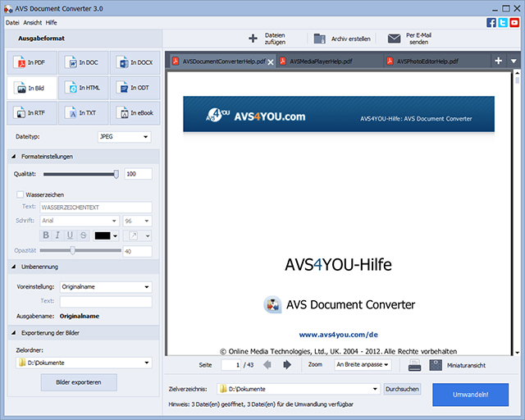Click the print icon
The width and height of the screenshot is (525, 420).
[x=414, y=365]
